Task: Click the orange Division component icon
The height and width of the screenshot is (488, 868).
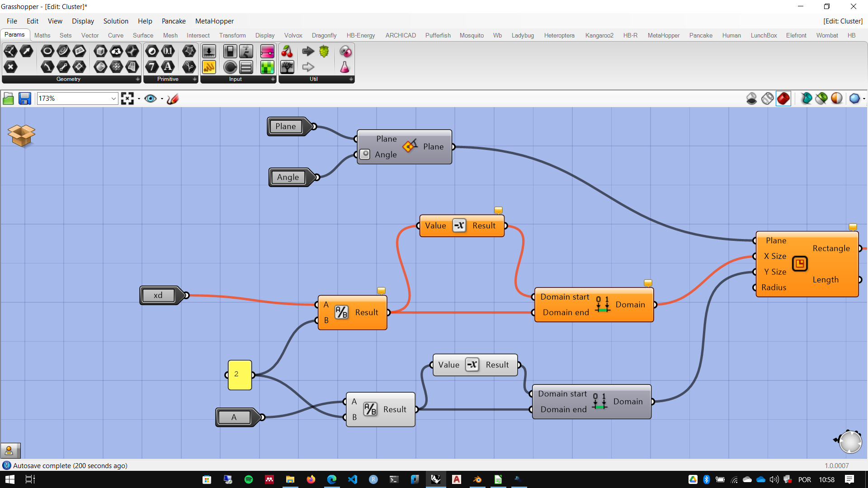Action: coord(341,312)
